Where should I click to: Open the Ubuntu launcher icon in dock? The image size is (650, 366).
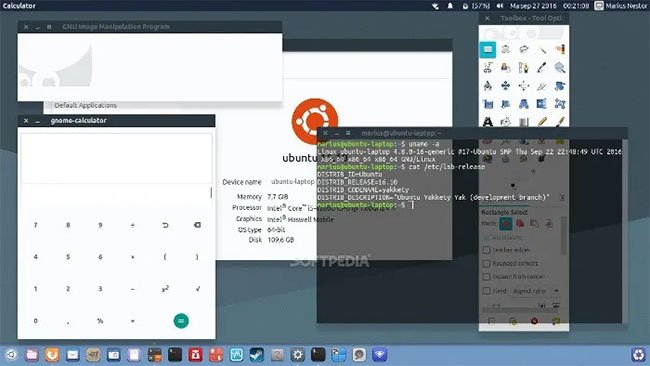click(11, 355)
